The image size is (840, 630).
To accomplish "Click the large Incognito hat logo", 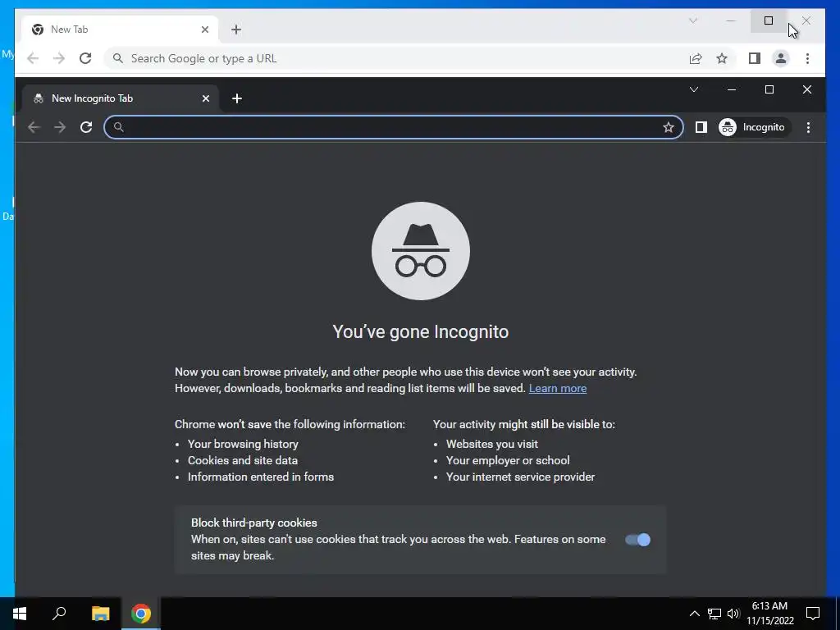I will (x=421, y=251).
